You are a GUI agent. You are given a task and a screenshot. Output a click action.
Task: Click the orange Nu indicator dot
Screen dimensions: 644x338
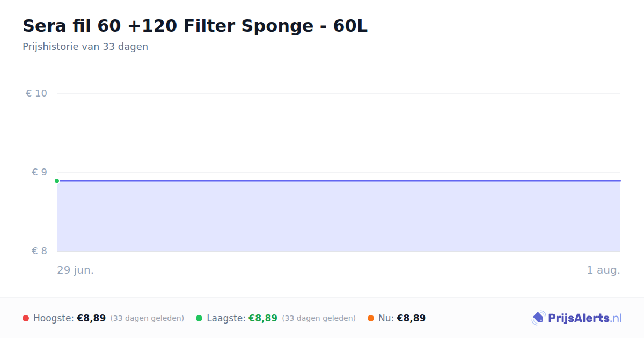[371, 318]
